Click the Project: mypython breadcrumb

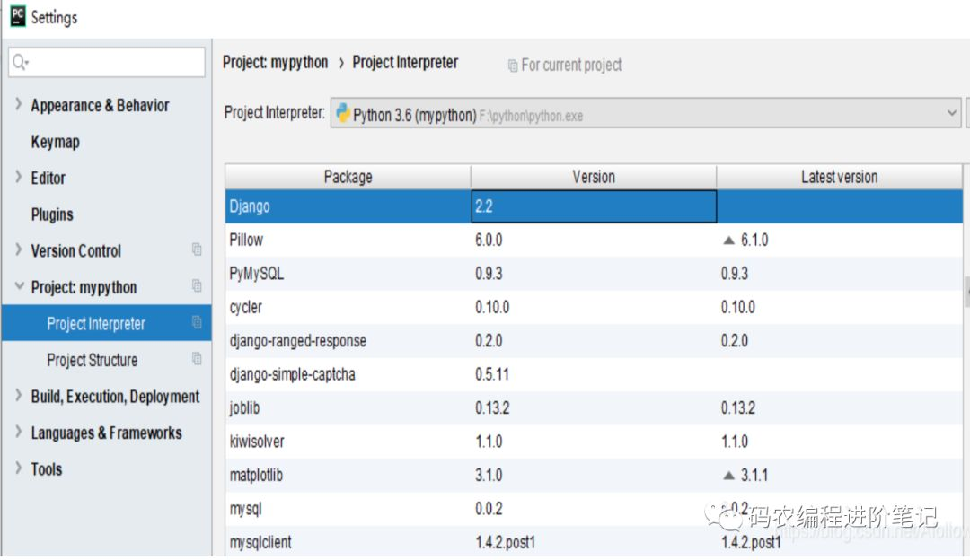click(276, 63)
